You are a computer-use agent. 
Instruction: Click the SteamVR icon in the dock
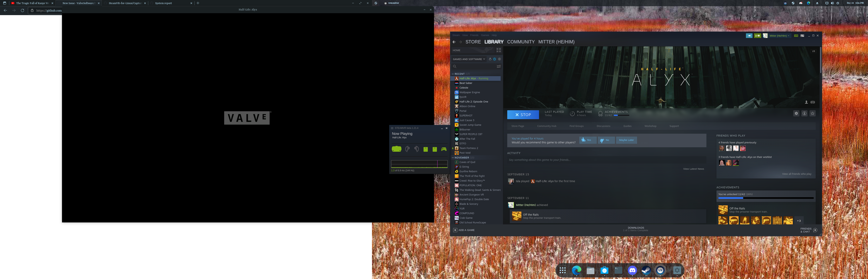660,270
